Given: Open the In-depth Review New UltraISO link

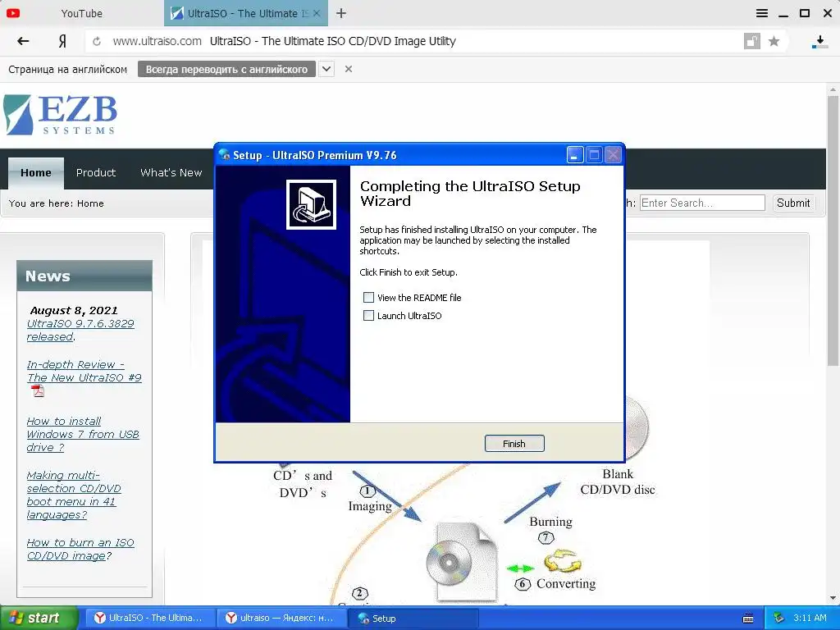Looking at the screenshot, I should pyautogui.click(x=84, y=371).
